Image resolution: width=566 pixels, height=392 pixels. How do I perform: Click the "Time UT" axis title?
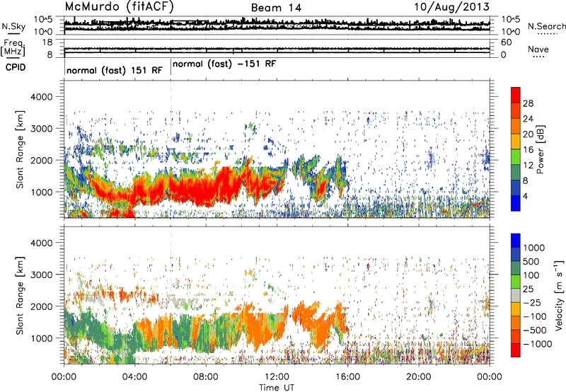tap(277, 388)
